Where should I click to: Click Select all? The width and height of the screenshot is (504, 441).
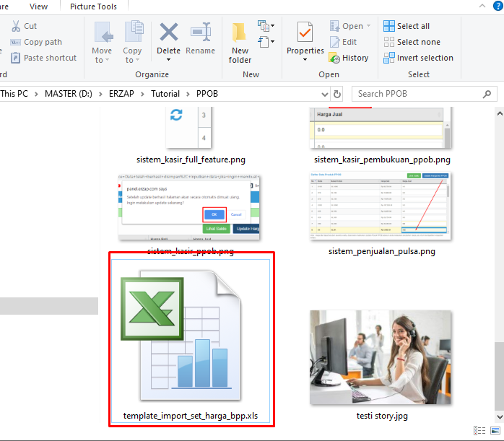tap(407, 26)
